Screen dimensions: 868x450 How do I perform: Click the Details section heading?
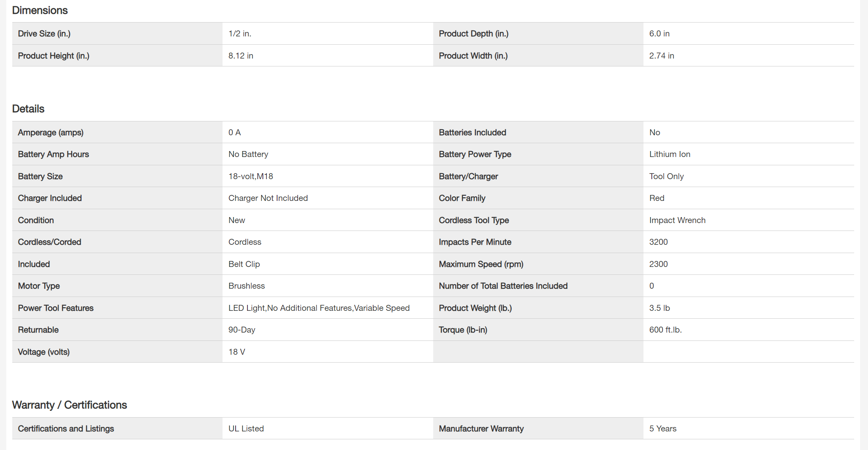pos(28,109)
